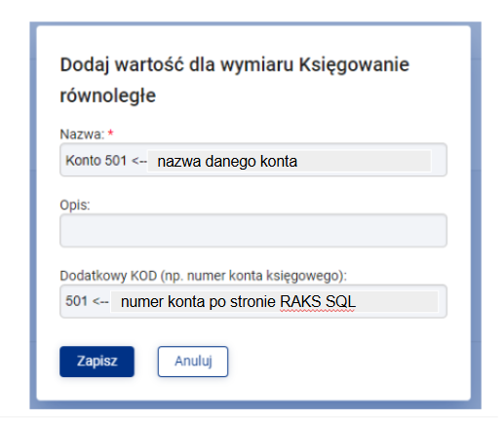Click the '<--' arrow in the Nazwa field
Image resolution: width=504 pixels, height=422 pixels.
click(139, 161)
